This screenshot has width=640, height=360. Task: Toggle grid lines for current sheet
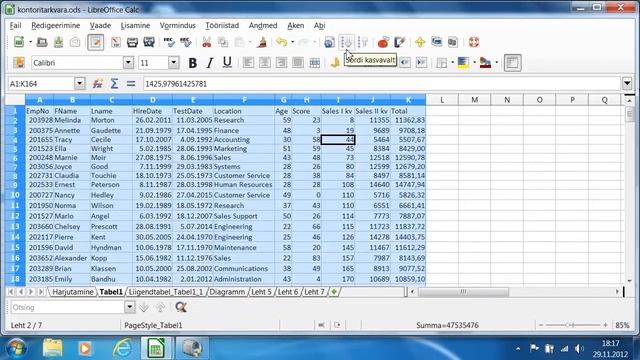pos(513,63)
